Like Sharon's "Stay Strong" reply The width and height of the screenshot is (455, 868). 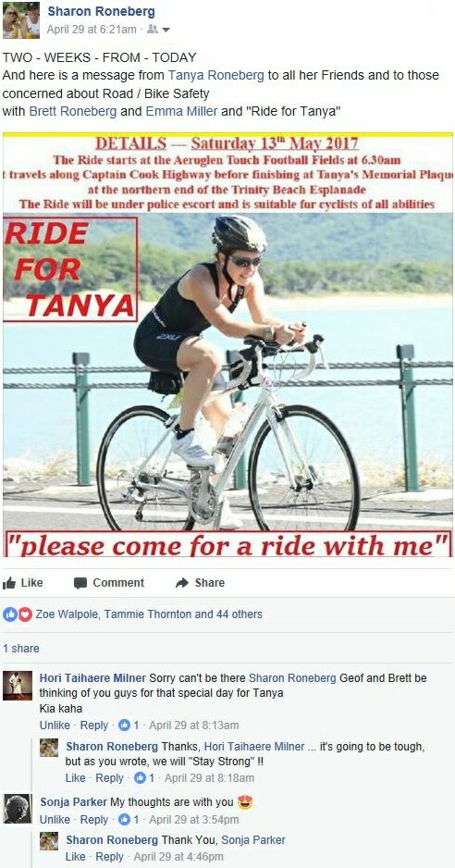75,777
